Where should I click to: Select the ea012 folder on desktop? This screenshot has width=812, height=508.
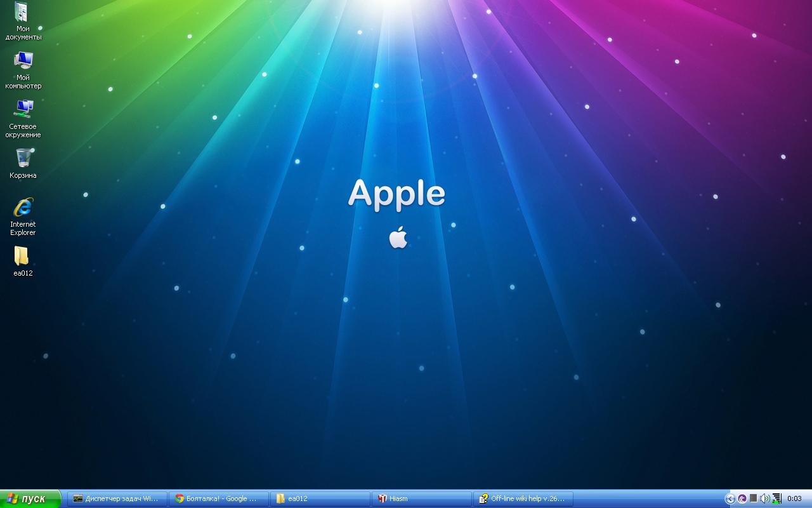click(22, 257)
